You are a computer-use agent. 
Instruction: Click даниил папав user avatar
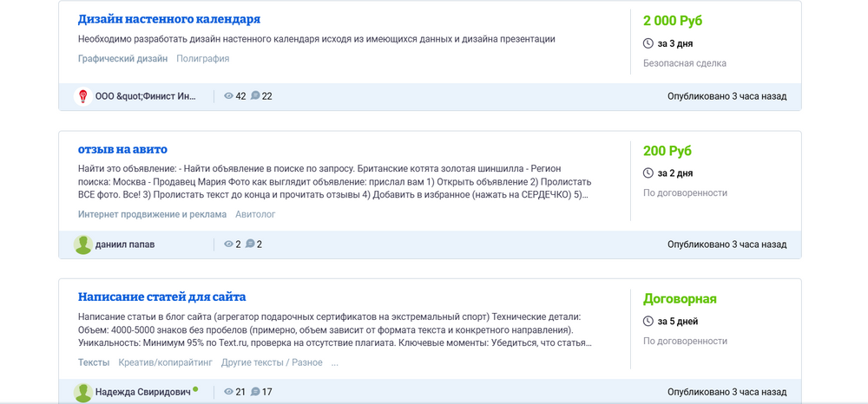(x=83, y=244)
